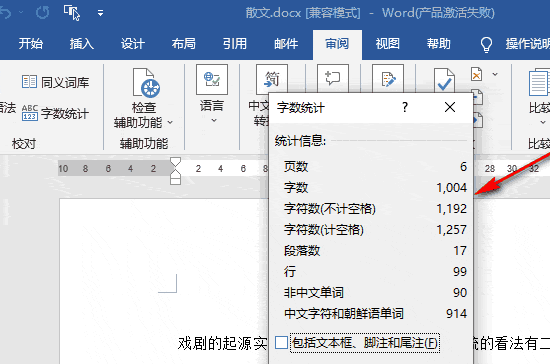Image resolution: width=550 pixels, height=364 pixels.
Task: Expand the Check Accessibility dropdown arrow
Action: point(170,122)
